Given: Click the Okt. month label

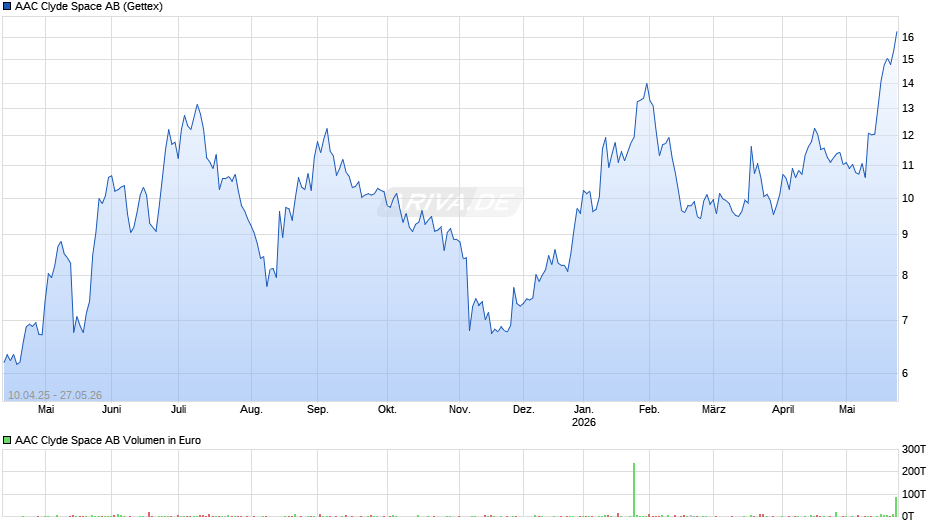Looking at the screenshot, I should point(387,410).
